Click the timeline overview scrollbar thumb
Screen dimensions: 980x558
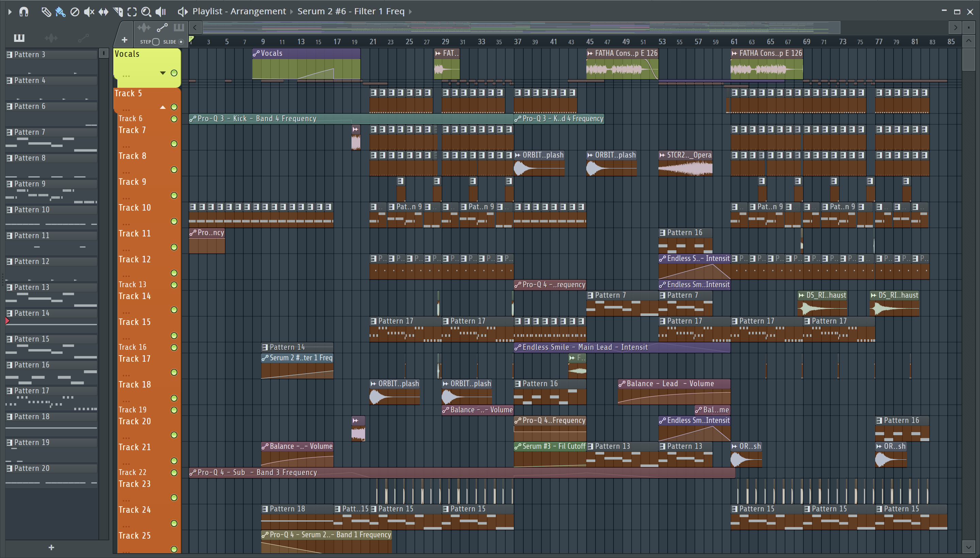521,28
